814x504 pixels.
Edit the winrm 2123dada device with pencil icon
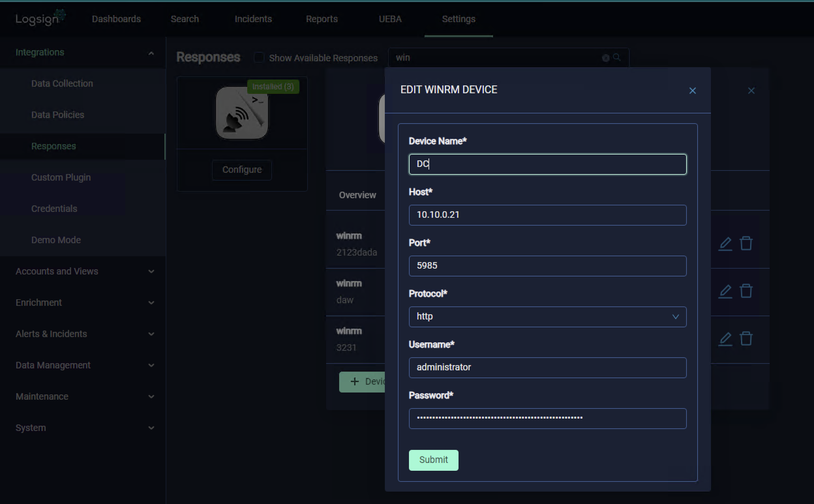(x=725, y=243)
